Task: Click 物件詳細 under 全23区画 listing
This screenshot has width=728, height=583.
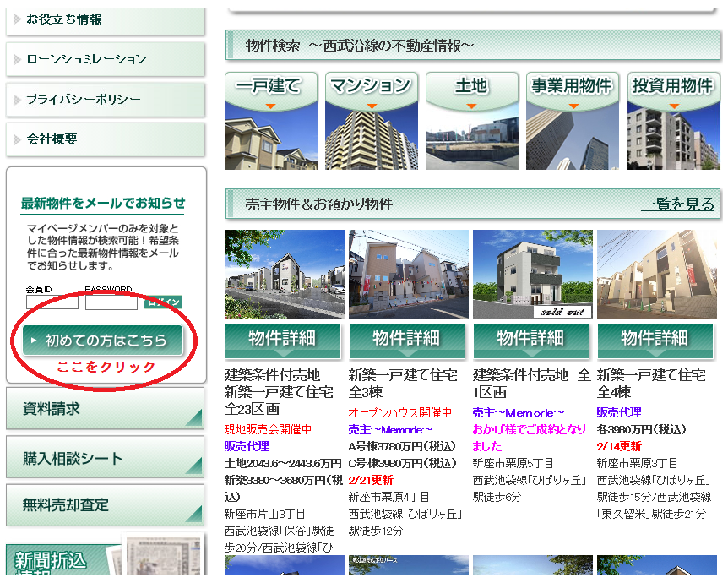Action: coord(283,340)
